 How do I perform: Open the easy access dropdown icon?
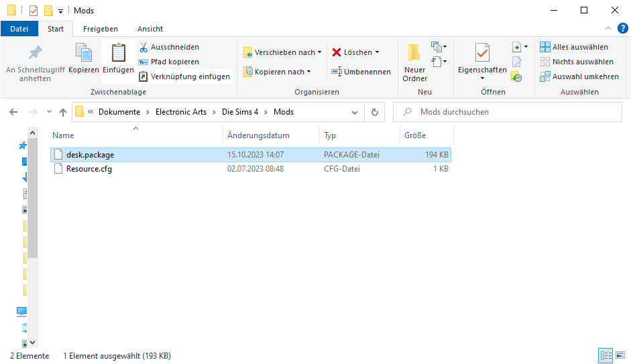[x=439, y=62]
